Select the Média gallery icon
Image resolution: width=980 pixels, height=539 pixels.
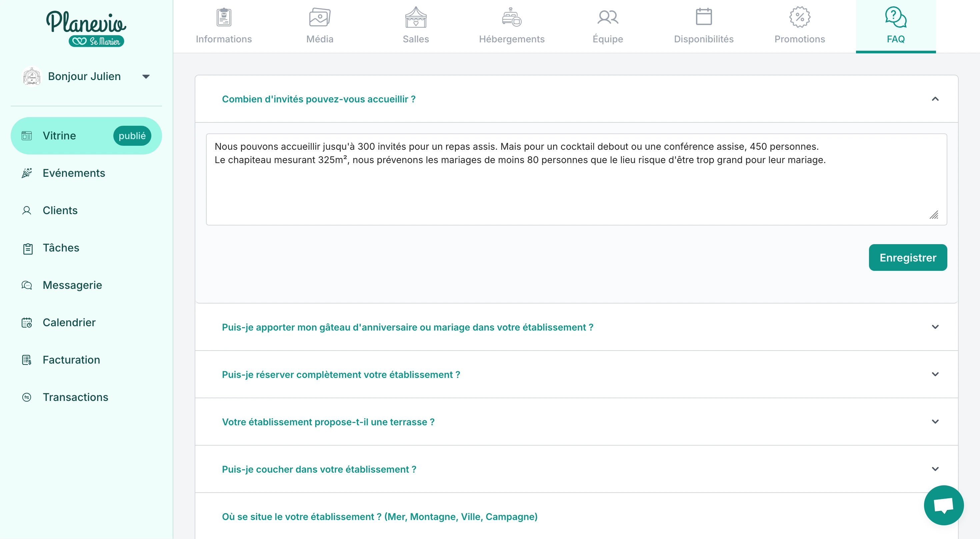click(x=319, y=17)
